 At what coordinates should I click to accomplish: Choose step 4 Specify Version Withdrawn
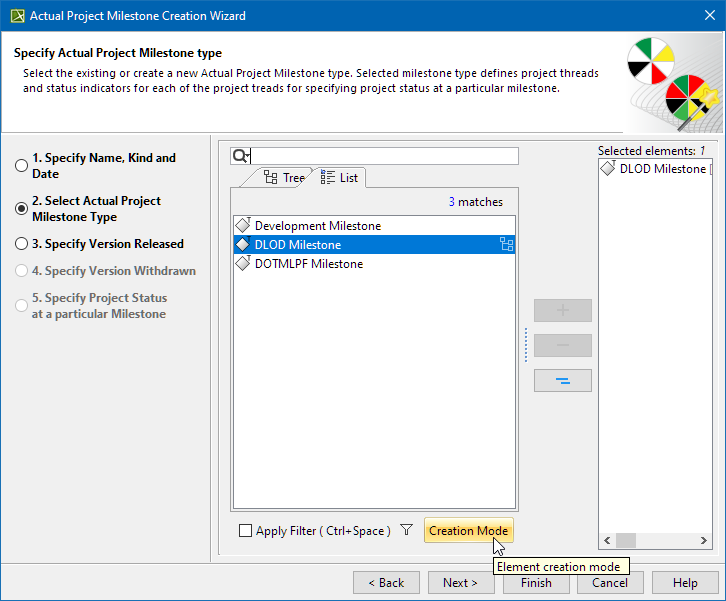click(x=21, y=270)
